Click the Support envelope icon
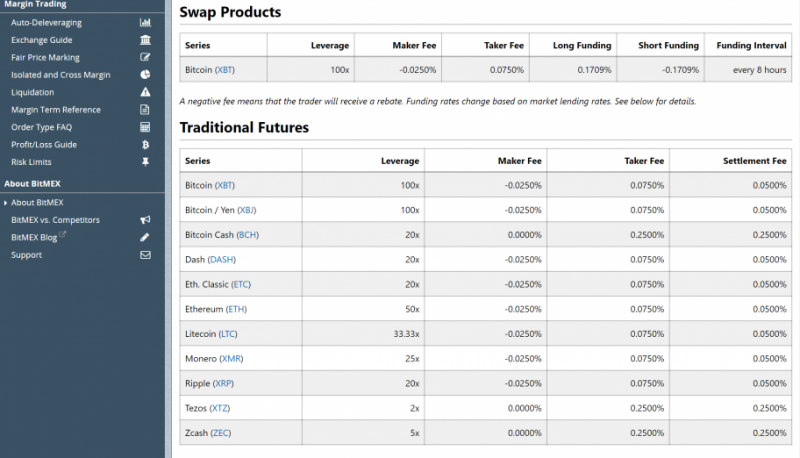This screenshot has height=458, width=800. (x=145, y=255)
